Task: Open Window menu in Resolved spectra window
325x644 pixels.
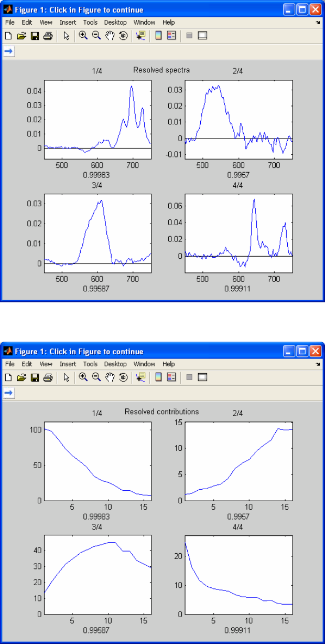Action: 144,23
